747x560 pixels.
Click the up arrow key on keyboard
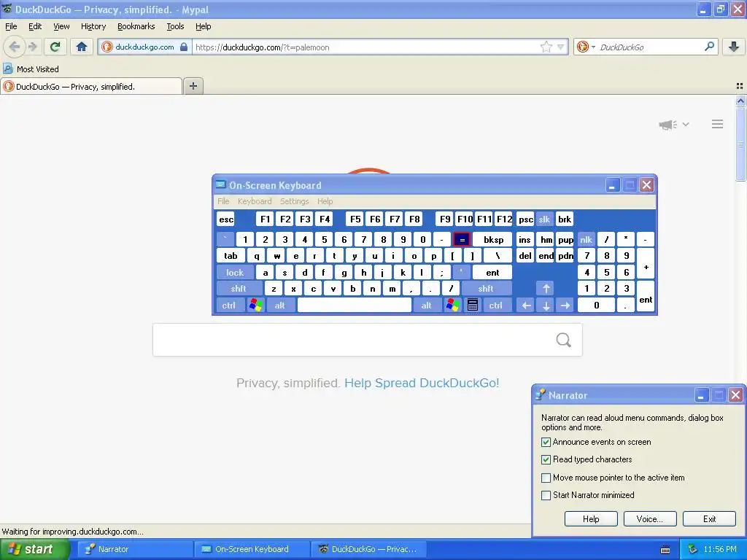coord(546,289)
